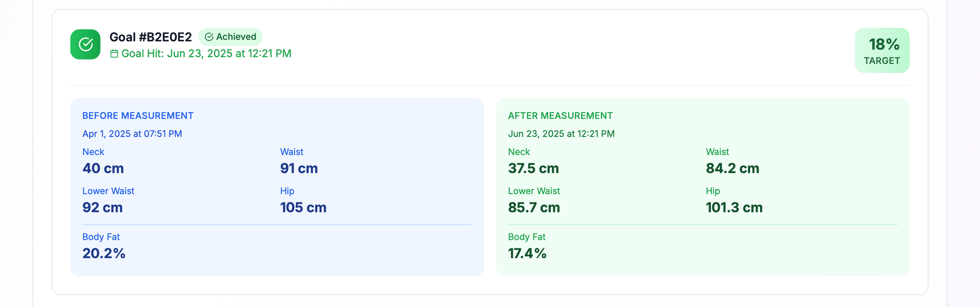Select the after Neck value 37.5 cm
This screenshot has width=980, height=307.
[533, 168]
